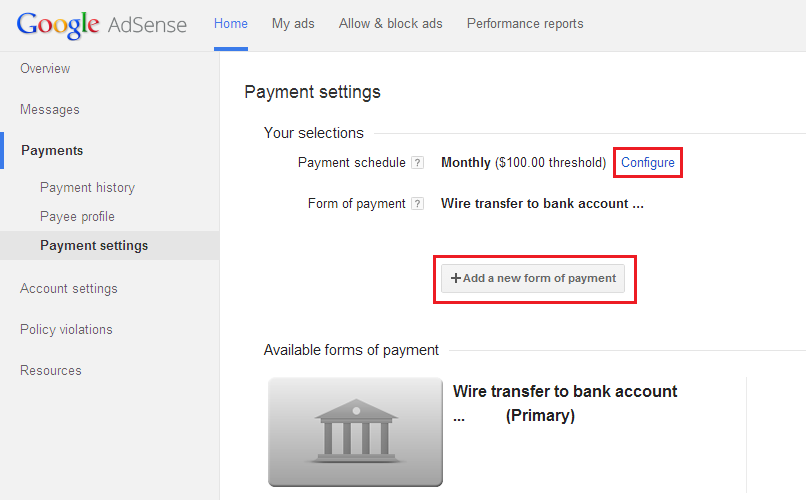Image resolution: width=806 pixels, height=500 pixels.
Task: Click the Google AdSense logo
Action: click(x=102, y=25)
